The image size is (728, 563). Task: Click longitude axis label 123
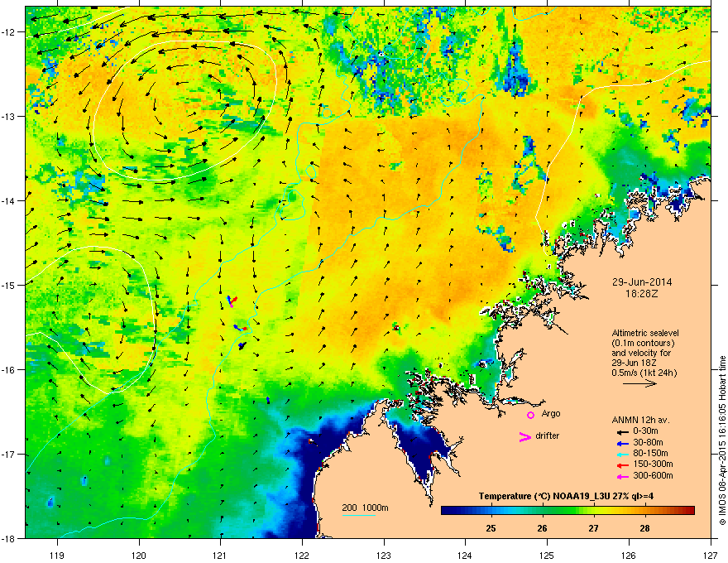[384, 555]
